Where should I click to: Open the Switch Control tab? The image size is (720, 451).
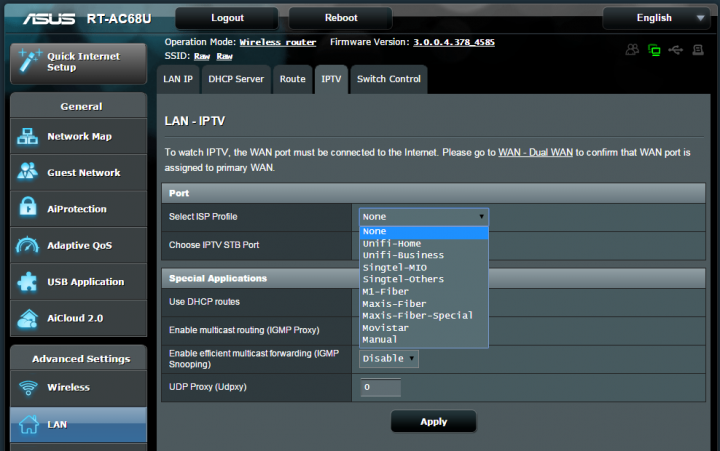click(389, 79)
